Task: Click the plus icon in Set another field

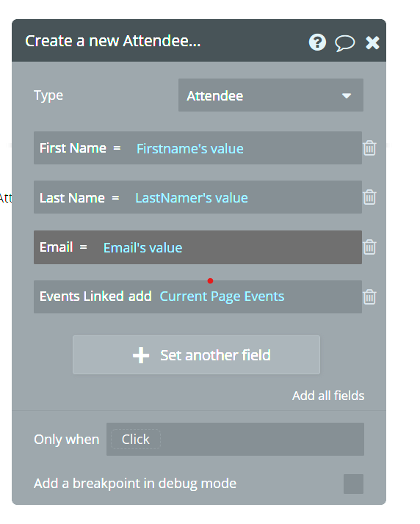Action: click(x=141, y=355)
